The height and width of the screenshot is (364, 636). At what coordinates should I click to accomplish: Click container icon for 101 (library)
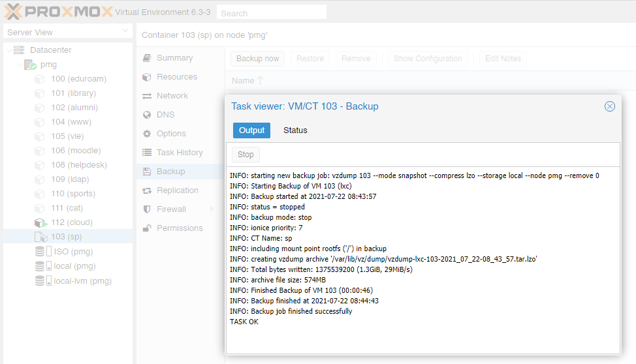(x=39, y=93)
